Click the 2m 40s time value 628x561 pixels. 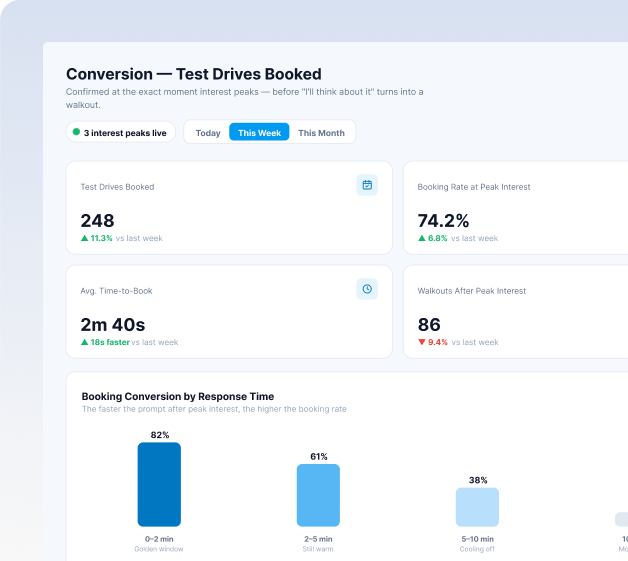(x=113, y=325)
